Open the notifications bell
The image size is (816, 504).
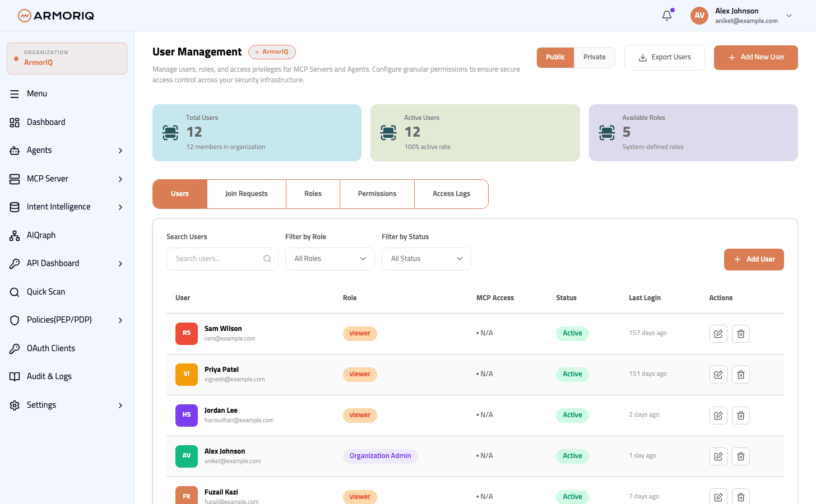667,16
